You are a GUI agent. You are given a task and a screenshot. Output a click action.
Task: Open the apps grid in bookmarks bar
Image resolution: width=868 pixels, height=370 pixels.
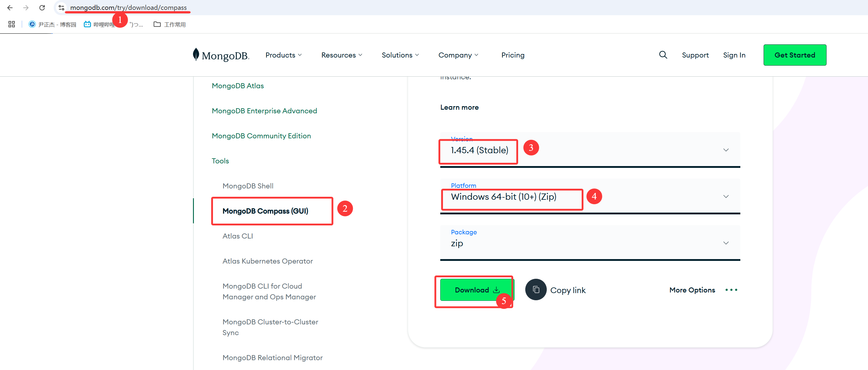point(11,24)
